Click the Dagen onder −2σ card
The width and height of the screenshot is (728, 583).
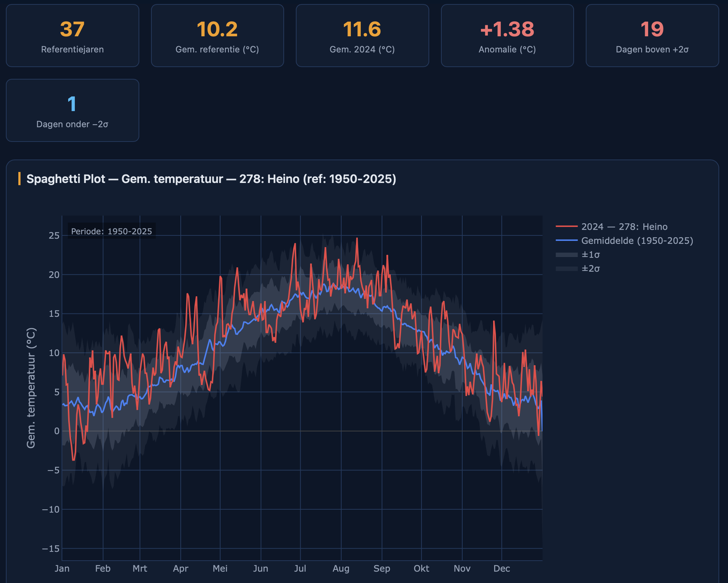(73, 110)
